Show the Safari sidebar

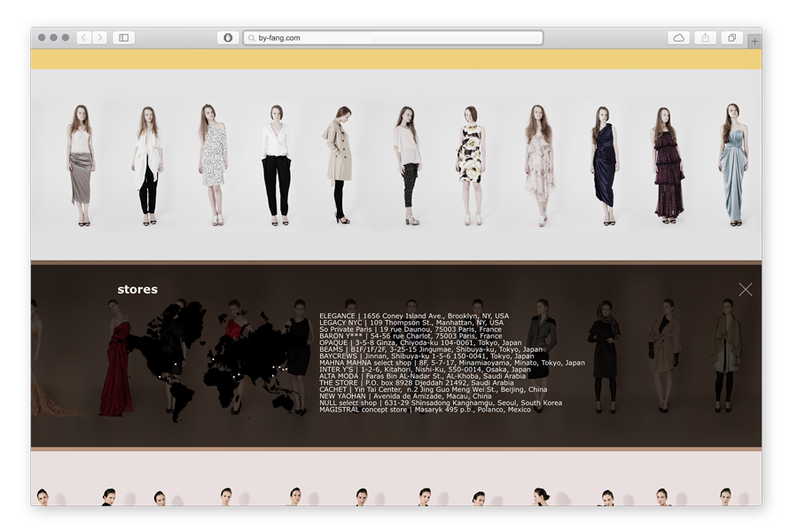(x=123, y=38)
